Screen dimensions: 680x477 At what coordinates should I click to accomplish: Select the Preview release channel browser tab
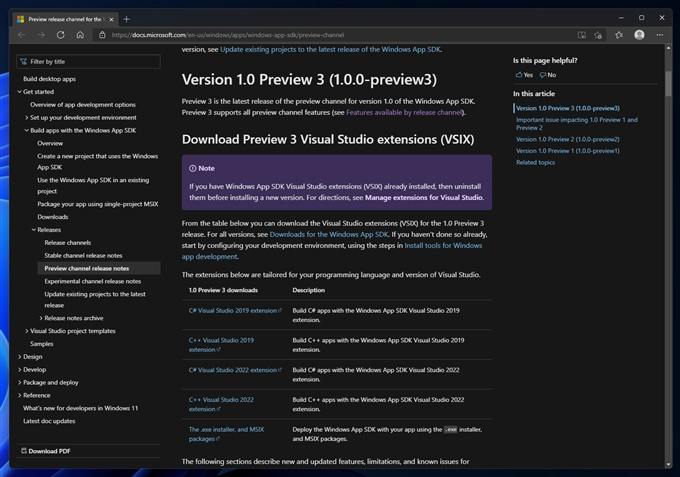tap(65, 19)
